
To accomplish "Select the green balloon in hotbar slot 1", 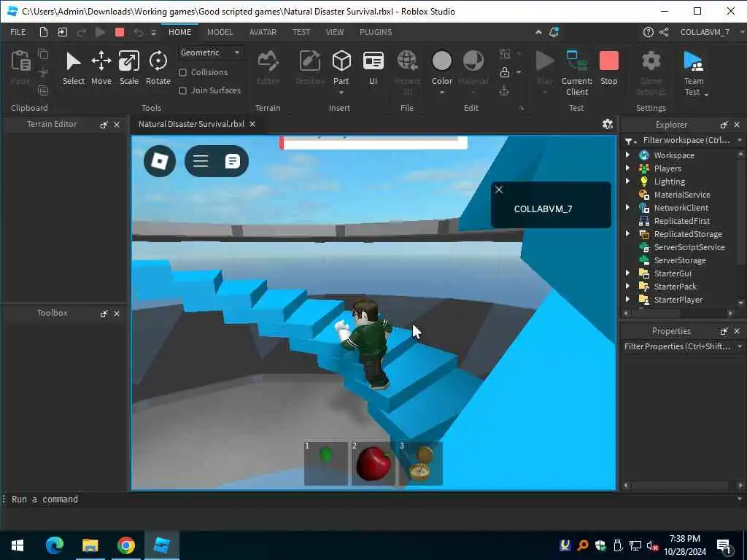I will pyautogui.click(x=326, y=463).
